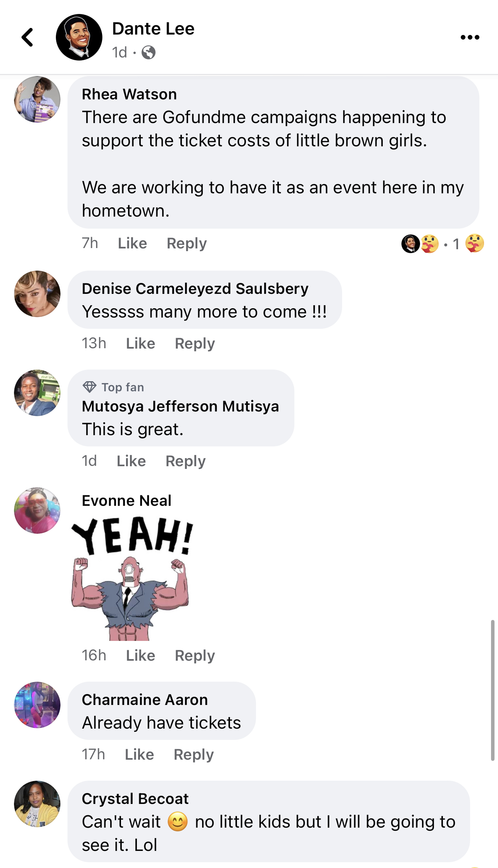Open the three-dots post options menu
Viewport: 498px width, 868px height.
coord(470,37)
